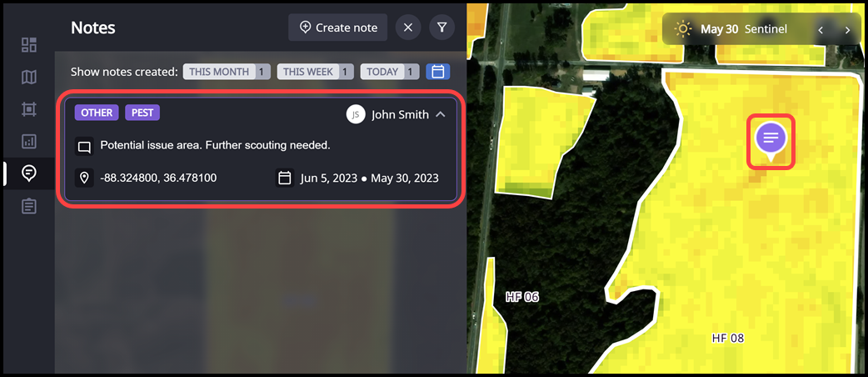Image resolution: width=868 pixels, height=377 pixels.
Task: Go to previous satellite image date
Action: 821,29
